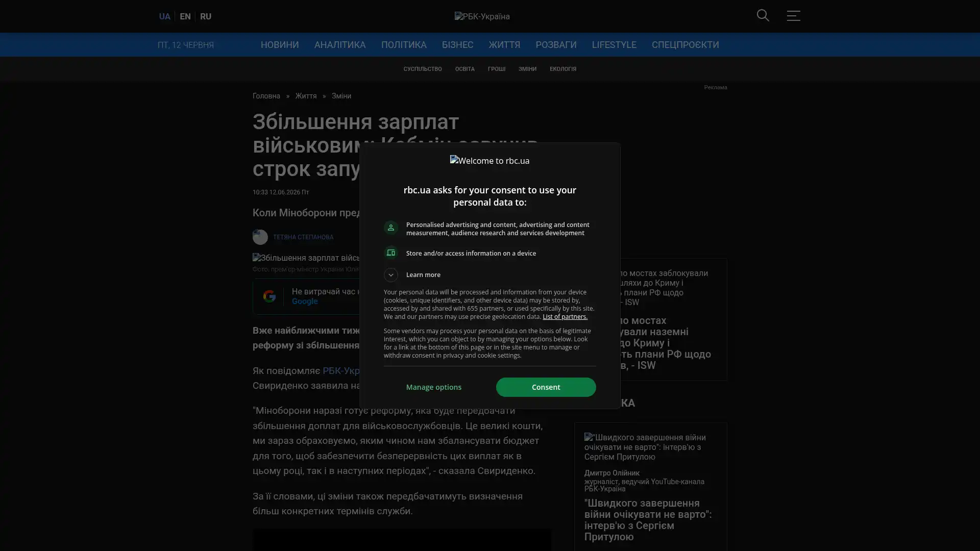Open the НОВИНИ menu item
The height and width of the screenshot is (551, 980).
(280, 45)
